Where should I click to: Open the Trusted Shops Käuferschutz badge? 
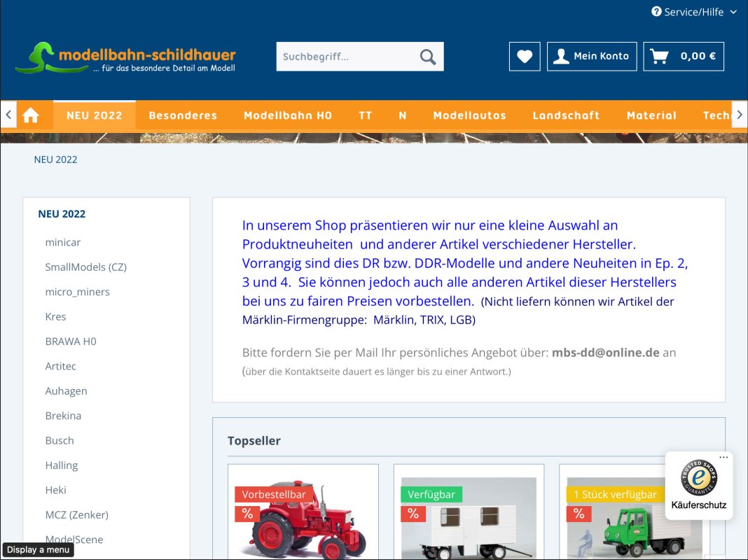click(699, 485)
